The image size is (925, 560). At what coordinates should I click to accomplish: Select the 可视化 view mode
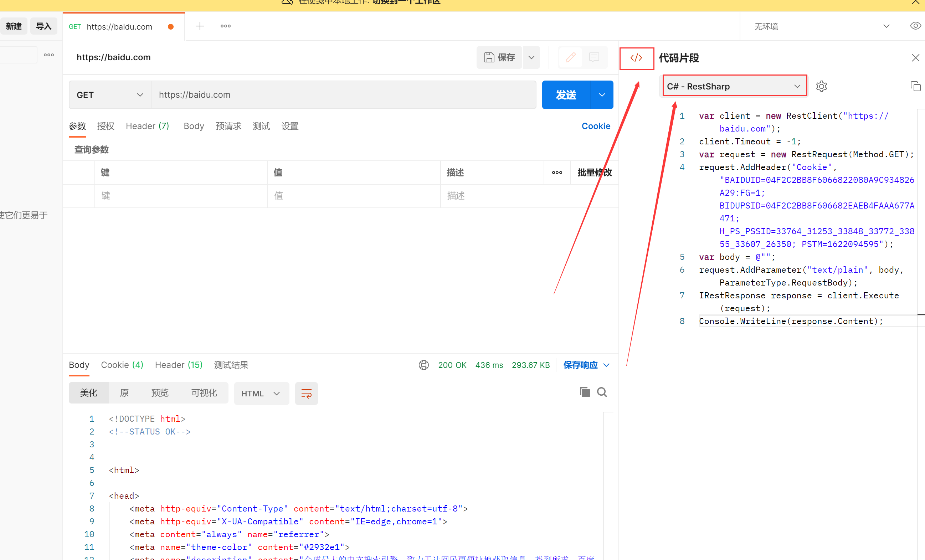204,393
